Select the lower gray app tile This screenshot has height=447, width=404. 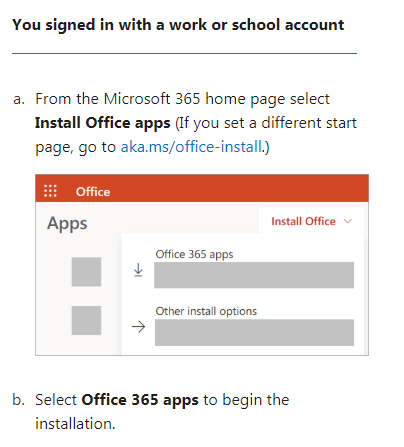click(86, 320)
